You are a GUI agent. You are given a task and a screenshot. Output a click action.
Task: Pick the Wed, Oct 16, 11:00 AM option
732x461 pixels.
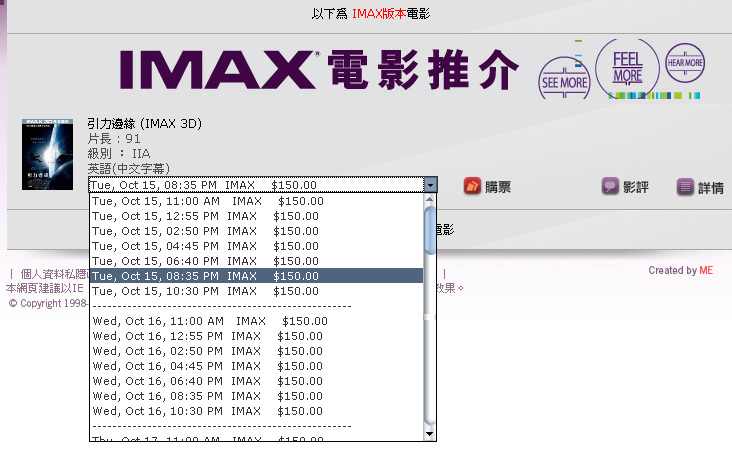(x=210, y=321)
